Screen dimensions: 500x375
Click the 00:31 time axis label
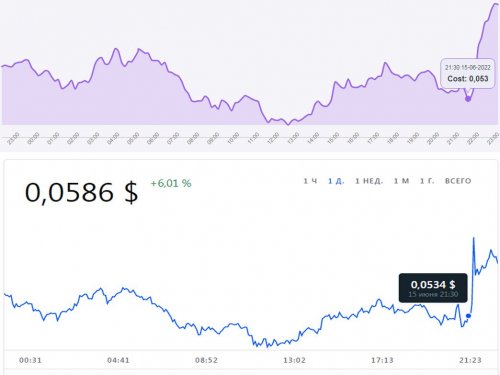(30, 360)
